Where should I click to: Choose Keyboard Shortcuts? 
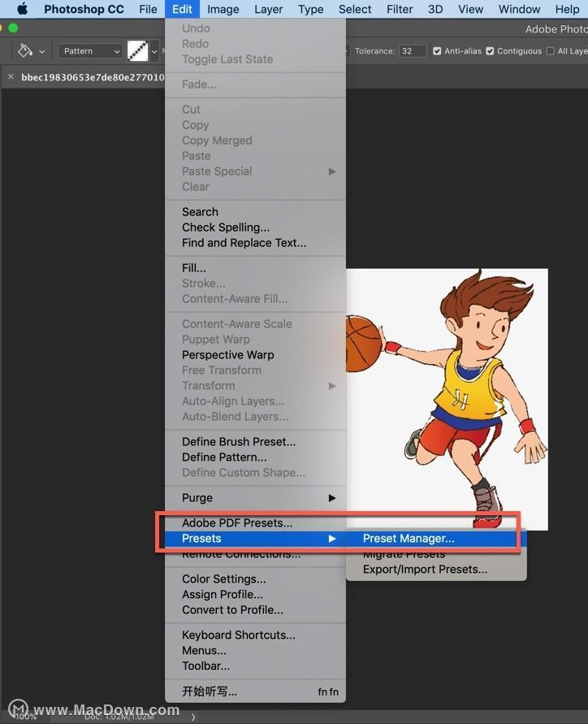point(255,635)
